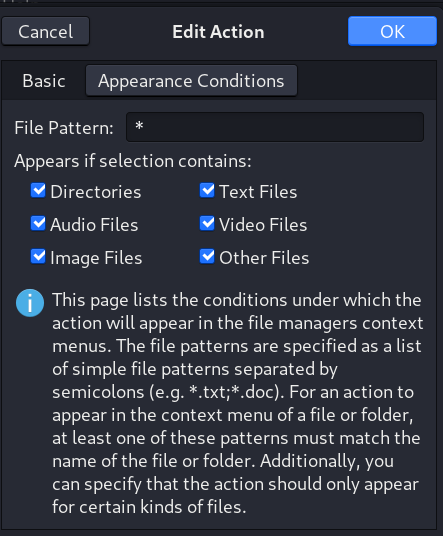The width and height of the screenshot is (443, 536).
Task: Click the 'Edit Action' dialog title
Action: click(218, 32)
